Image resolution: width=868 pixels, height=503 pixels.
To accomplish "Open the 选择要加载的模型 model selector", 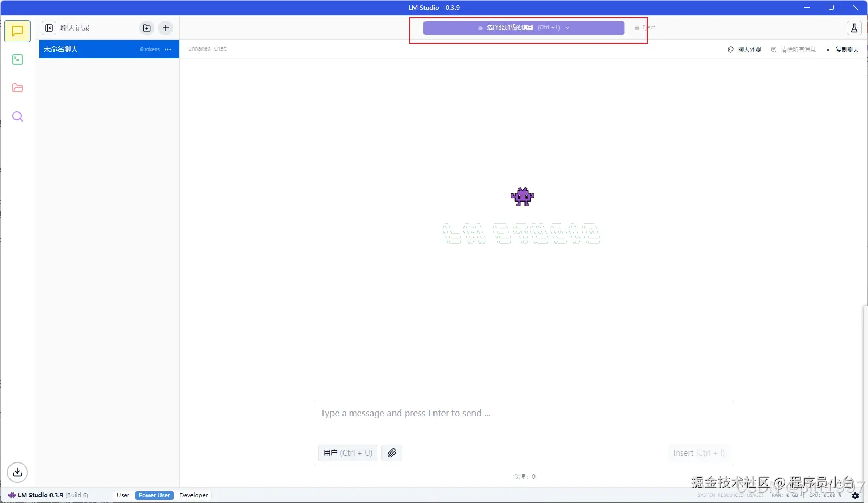I will (x=524, y=28).
